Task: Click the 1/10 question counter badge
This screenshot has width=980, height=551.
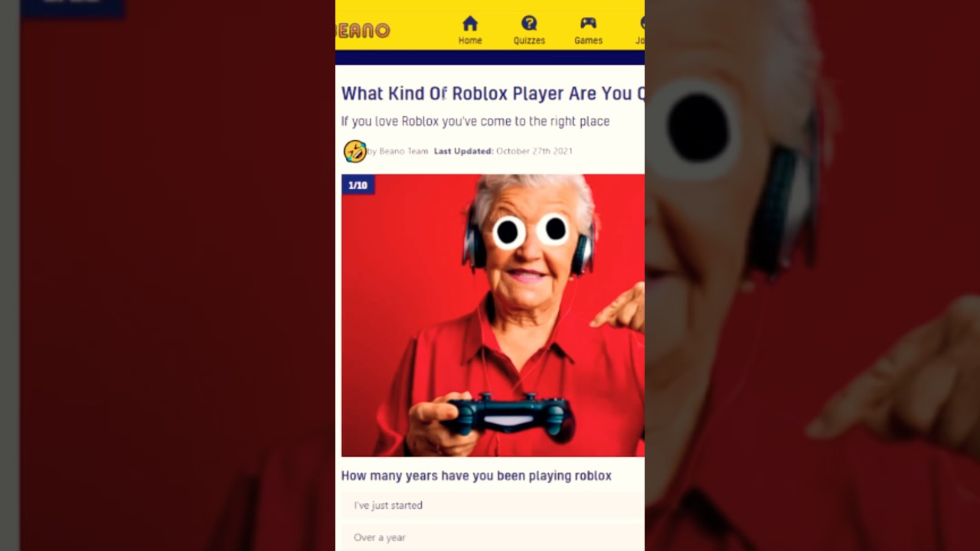Action: tap(358, 185)
